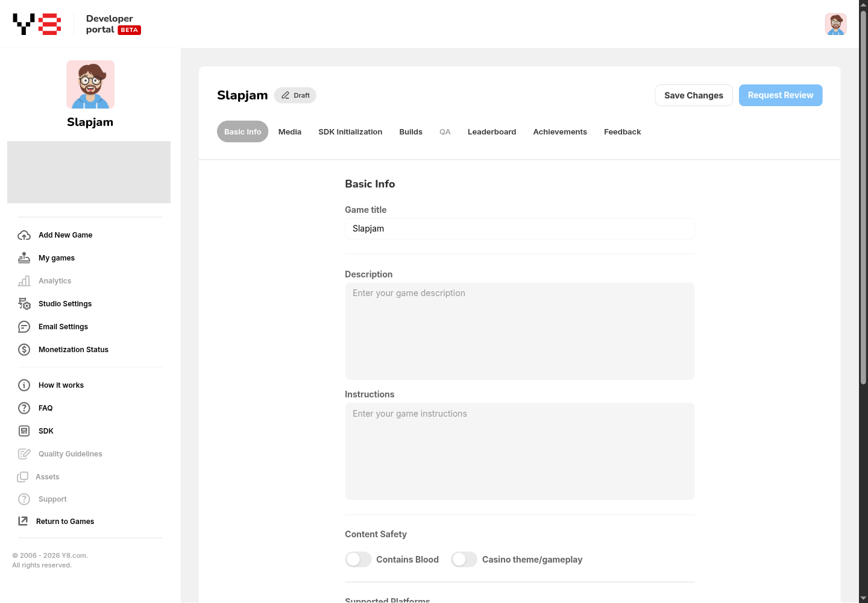Toggle the Contains Blood switch
Screen dimensions: 868x603
[358, 560]
